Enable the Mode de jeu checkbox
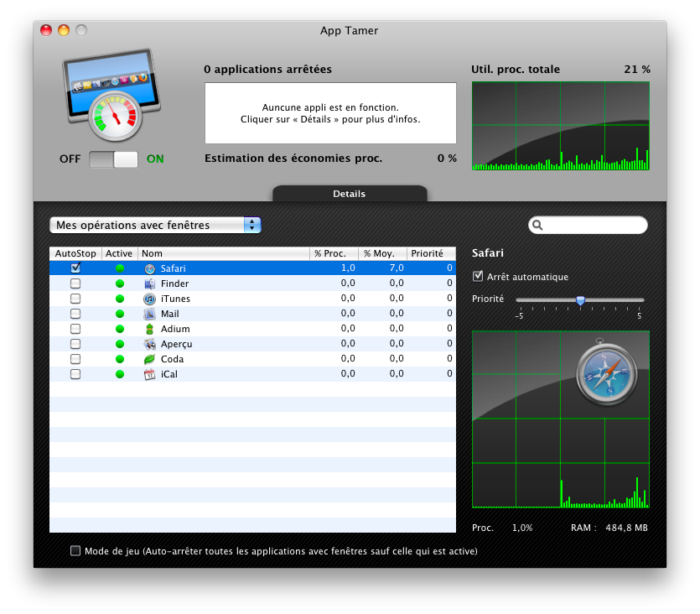 tap(75, 551)
